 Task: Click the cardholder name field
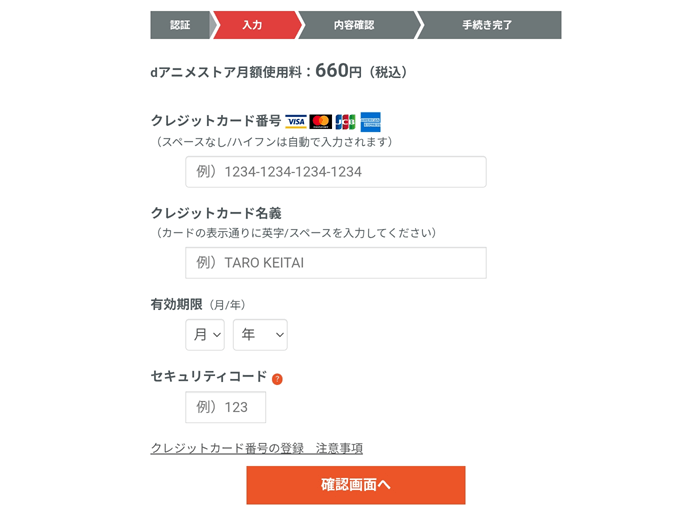[x=336, y=263]
